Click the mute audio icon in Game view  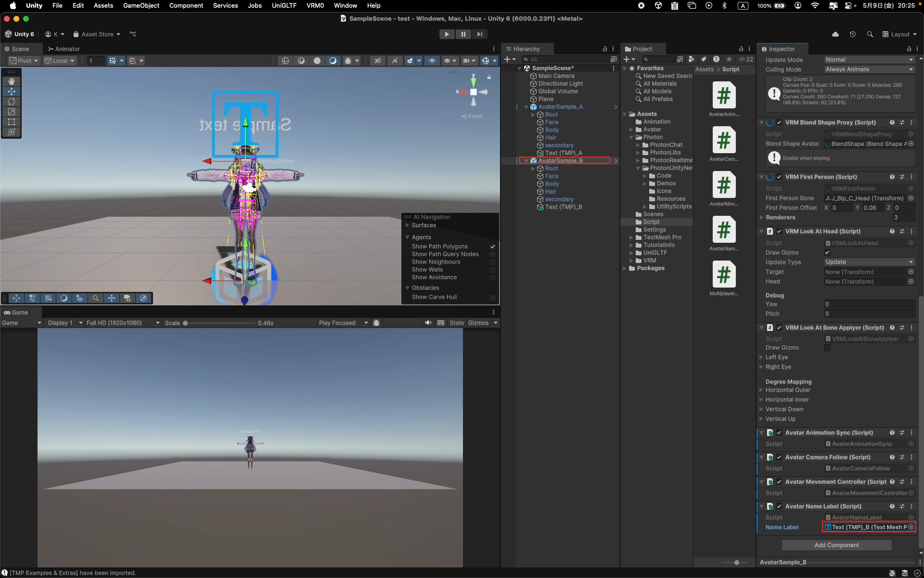(428, 323)
